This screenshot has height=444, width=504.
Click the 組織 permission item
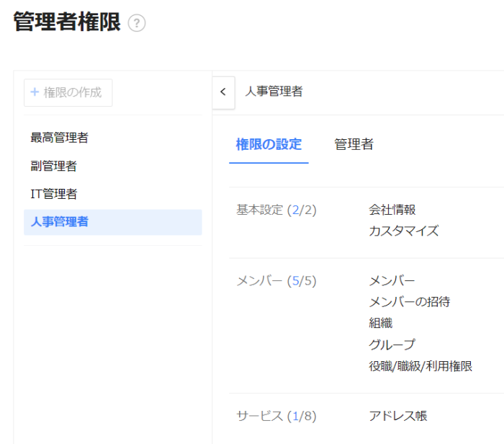coord(381,323)
